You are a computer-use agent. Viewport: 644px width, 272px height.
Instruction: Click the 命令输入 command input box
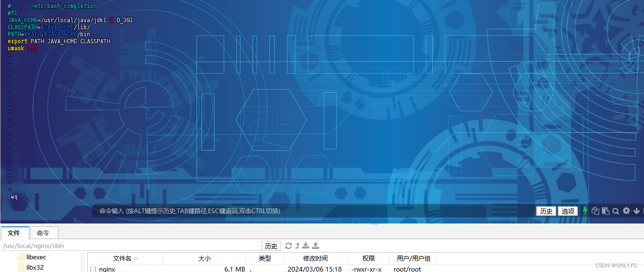pos(314,211)
